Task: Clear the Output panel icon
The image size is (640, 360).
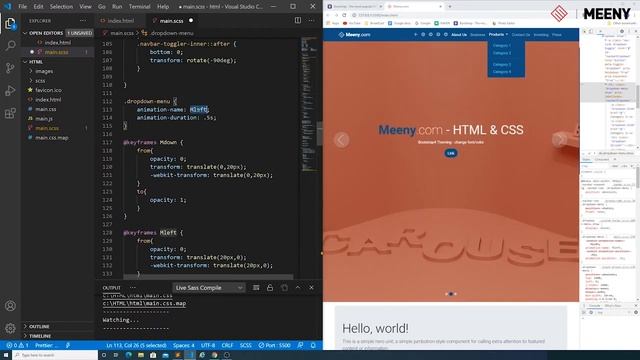Action: pos(256,288)
